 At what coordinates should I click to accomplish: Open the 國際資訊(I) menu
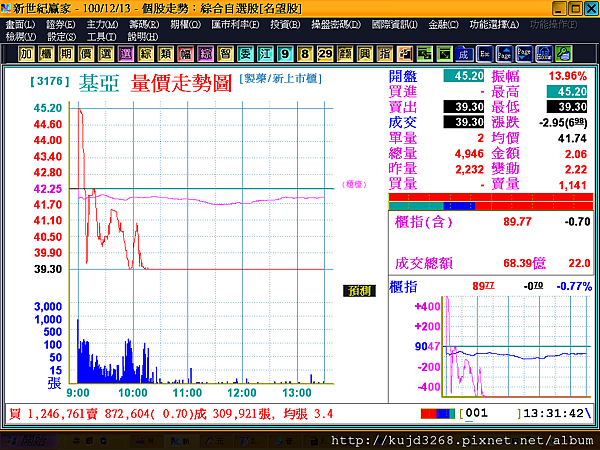point(395,25)
